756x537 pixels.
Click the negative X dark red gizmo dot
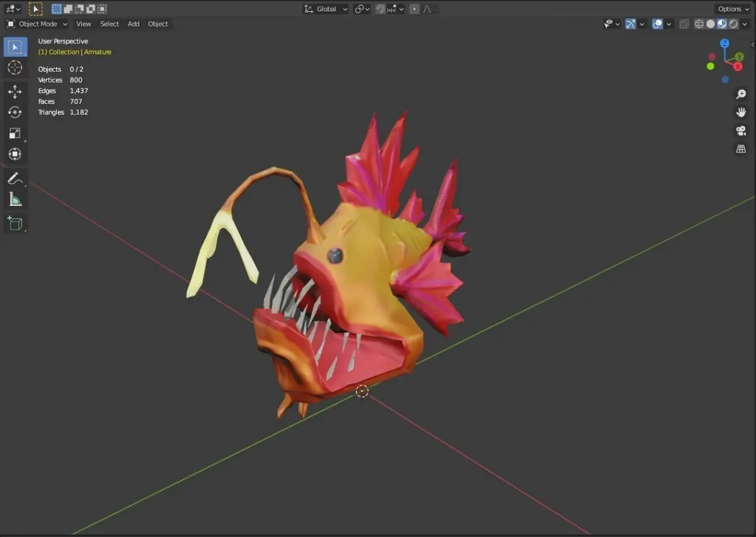[x=713, y=57]
